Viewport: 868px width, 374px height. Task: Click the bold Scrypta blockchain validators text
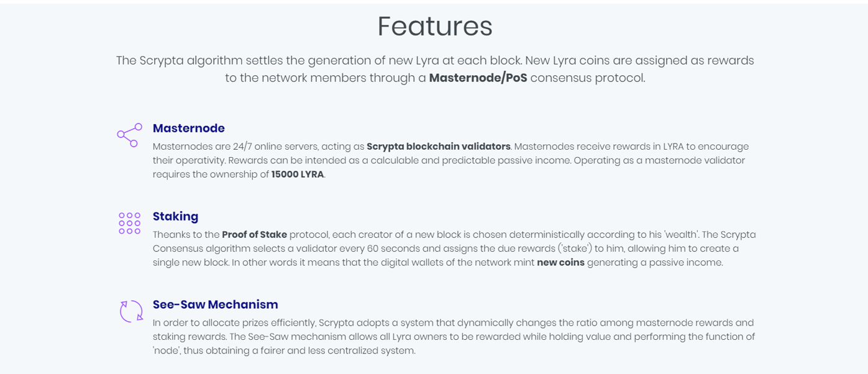click(439, 147)
